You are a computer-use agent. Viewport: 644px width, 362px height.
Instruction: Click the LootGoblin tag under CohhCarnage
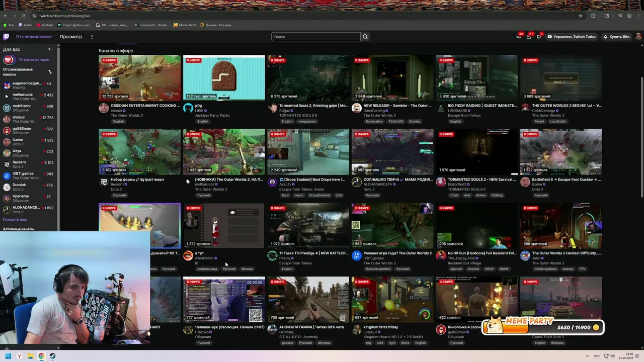[x=558, y=121]
